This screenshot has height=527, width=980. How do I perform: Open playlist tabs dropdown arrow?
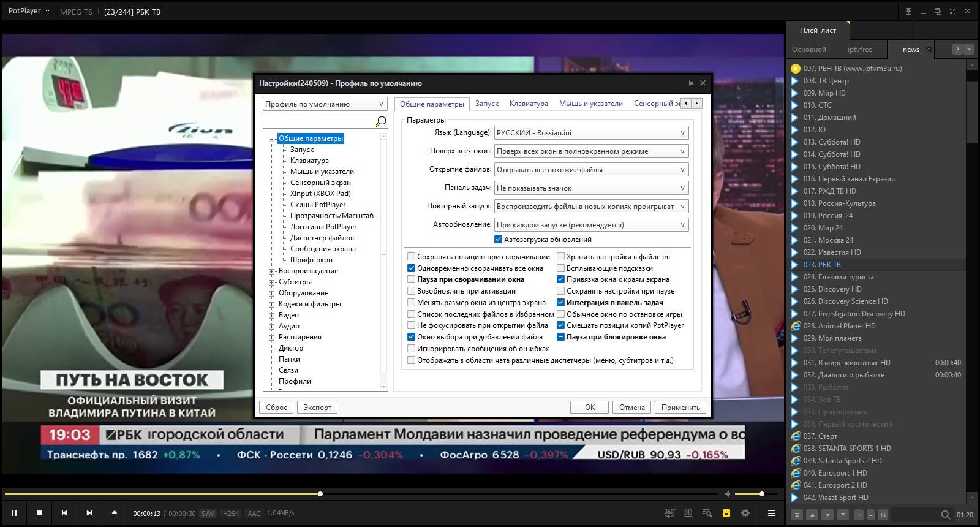point(968,49)
